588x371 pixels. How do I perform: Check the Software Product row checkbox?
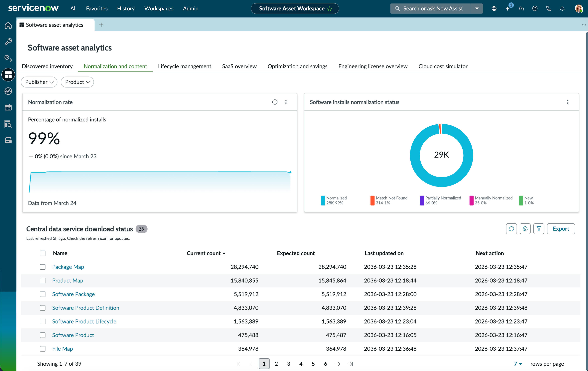[x=43, y=335]
